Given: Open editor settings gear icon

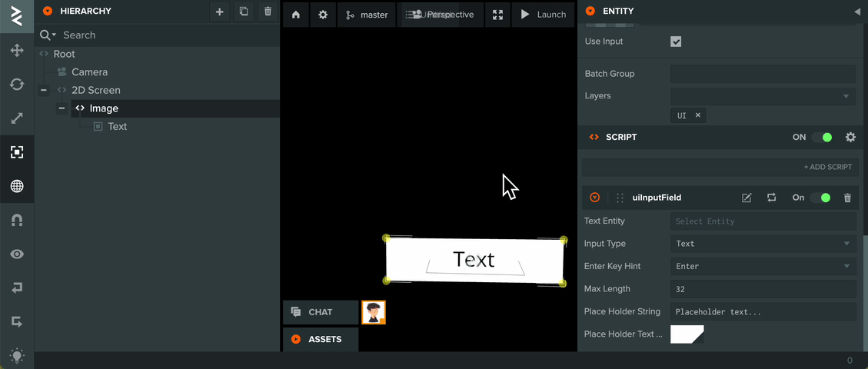Looking at the screenshot, I should click(x=323, y=15).
